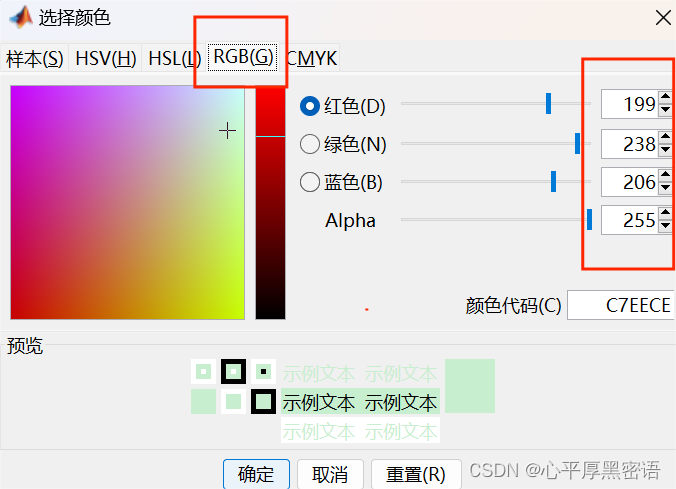Image resolution: width=676 pixels, height=489 pixels.
Task: Click the large green preview swatch
Action: (470, 386)
